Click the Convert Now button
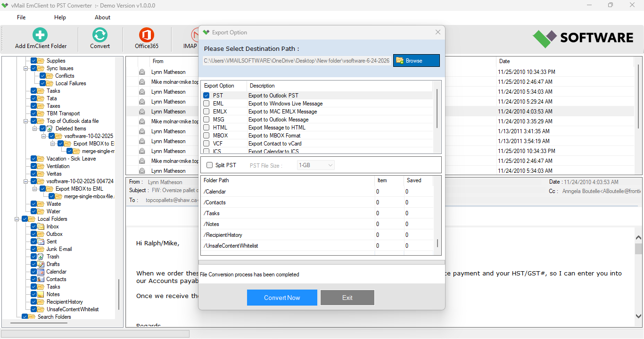 tap(282, 298)
